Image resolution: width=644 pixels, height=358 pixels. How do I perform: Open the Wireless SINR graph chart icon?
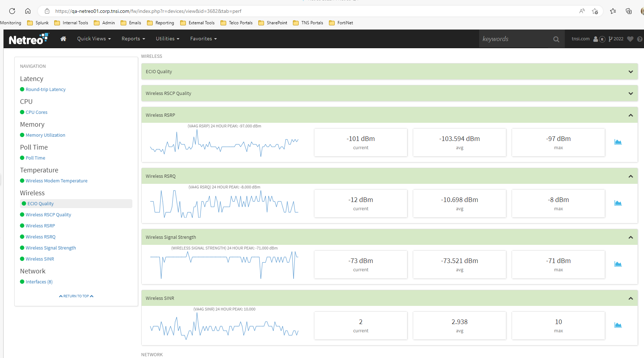coord(618,325)
